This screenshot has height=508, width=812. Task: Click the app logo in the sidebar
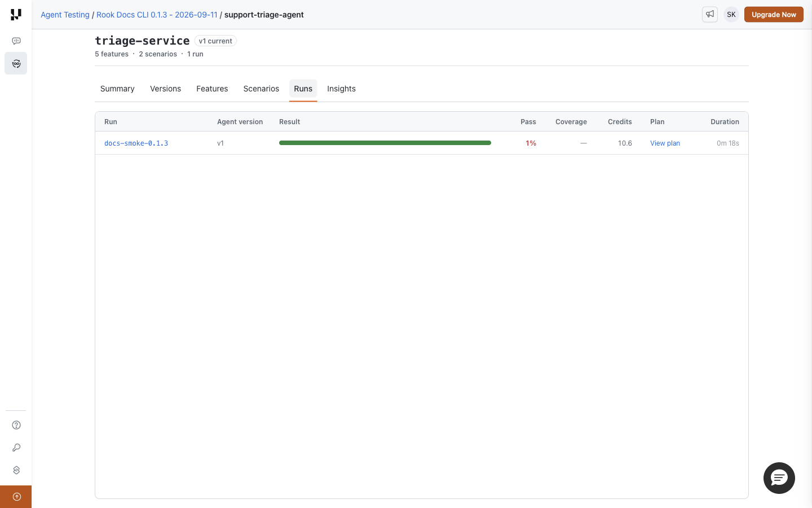click(x=16, y=15)
